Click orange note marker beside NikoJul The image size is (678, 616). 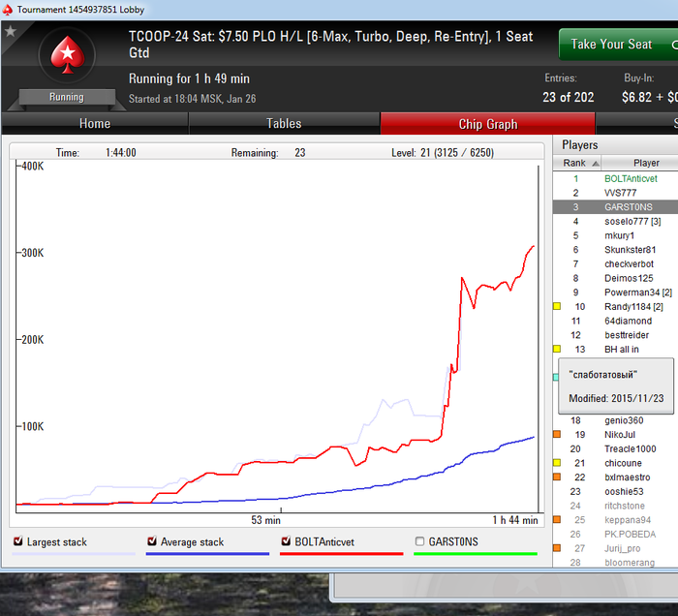pos(557,434)
